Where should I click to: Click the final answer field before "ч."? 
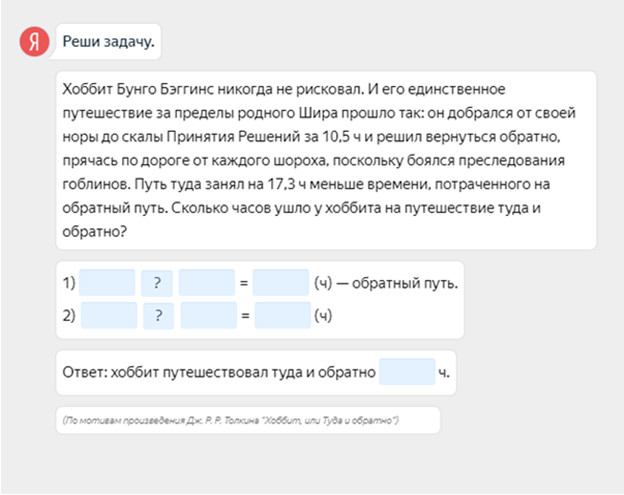(x=407, y=372)
